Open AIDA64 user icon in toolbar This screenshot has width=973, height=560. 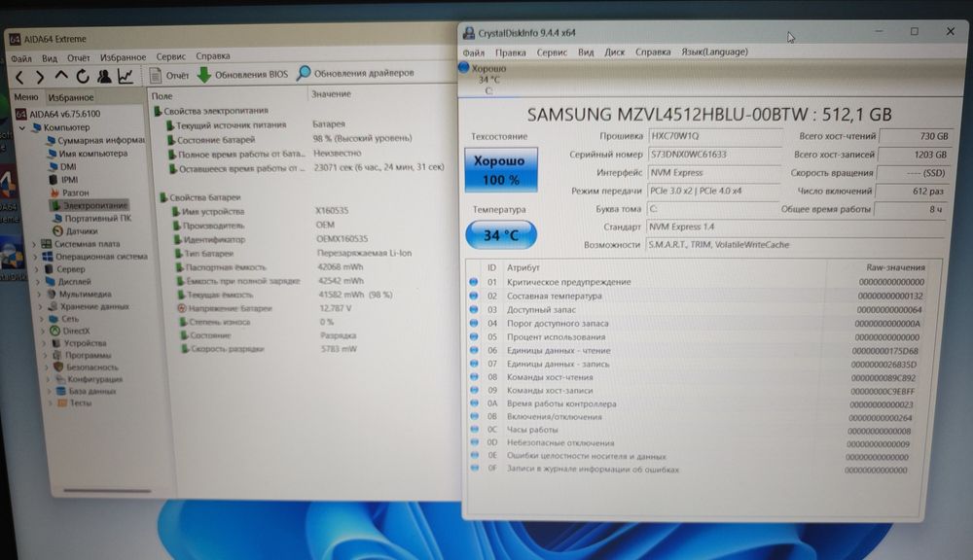coord(104,76)
